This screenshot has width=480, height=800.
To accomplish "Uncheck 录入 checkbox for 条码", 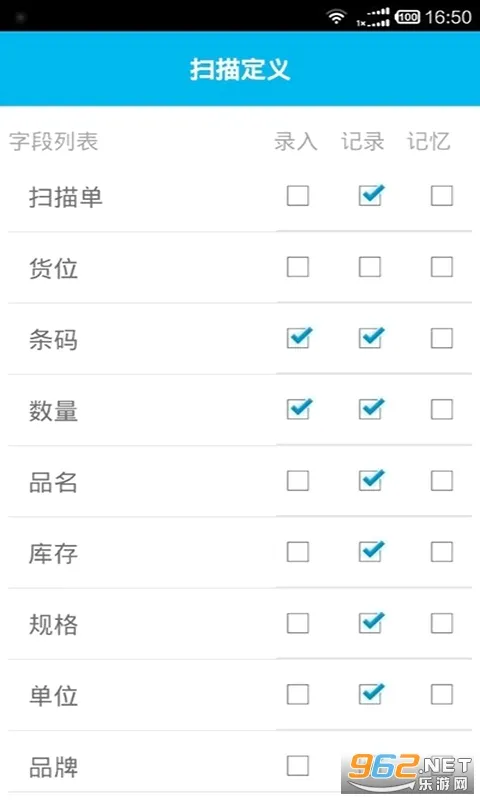I will tap(298, 337).
